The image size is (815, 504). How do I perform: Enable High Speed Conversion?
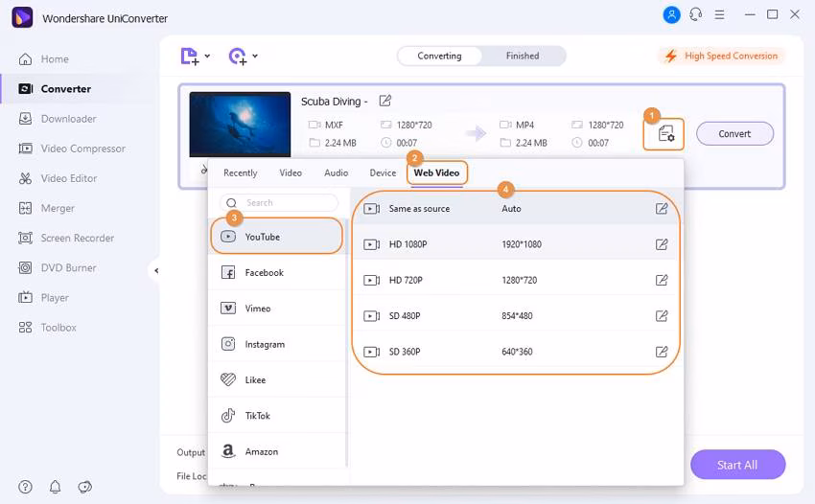(722, 57)
